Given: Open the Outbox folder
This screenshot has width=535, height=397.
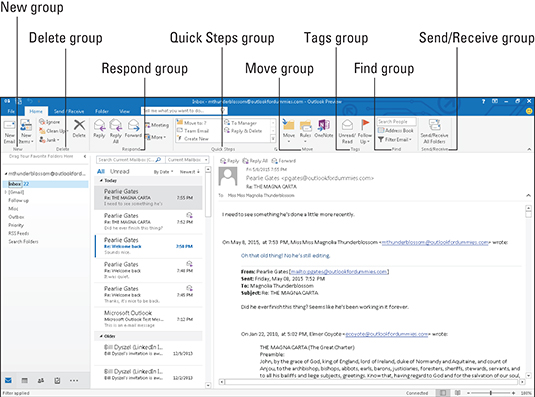Looking at the screenshot, I should [x=16, y=217].
